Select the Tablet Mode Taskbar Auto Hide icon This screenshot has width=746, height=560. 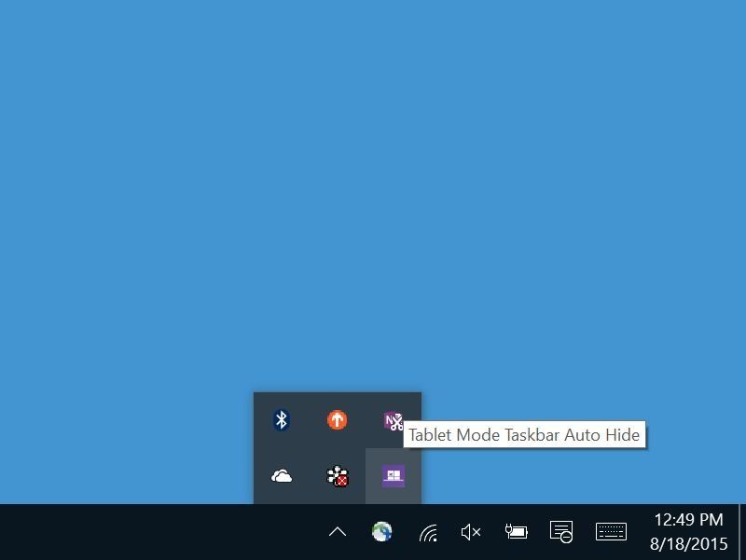[x=394, y=475]
